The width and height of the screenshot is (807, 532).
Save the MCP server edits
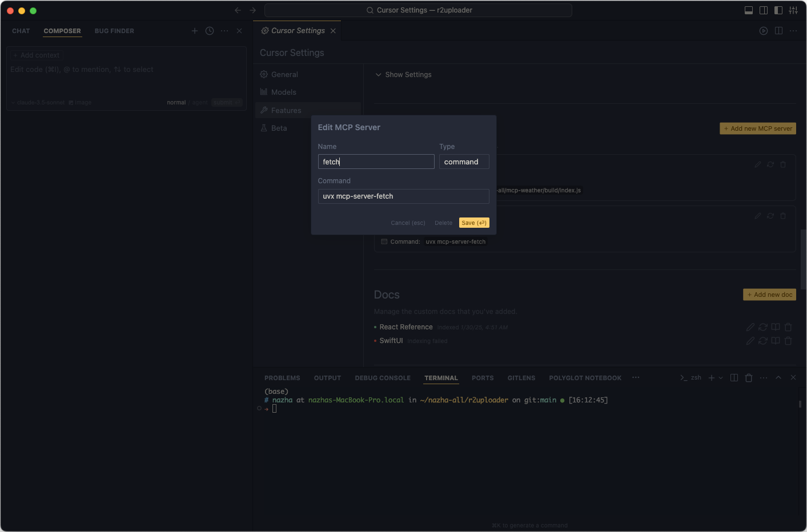tap(474, 223)
